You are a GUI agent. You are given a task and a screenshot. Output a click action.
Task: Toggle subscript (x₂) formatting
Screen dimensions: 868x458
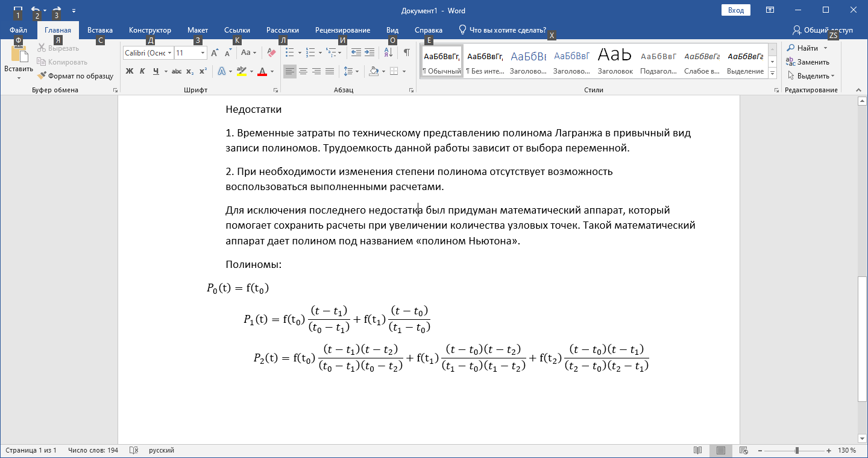[190, 71]
